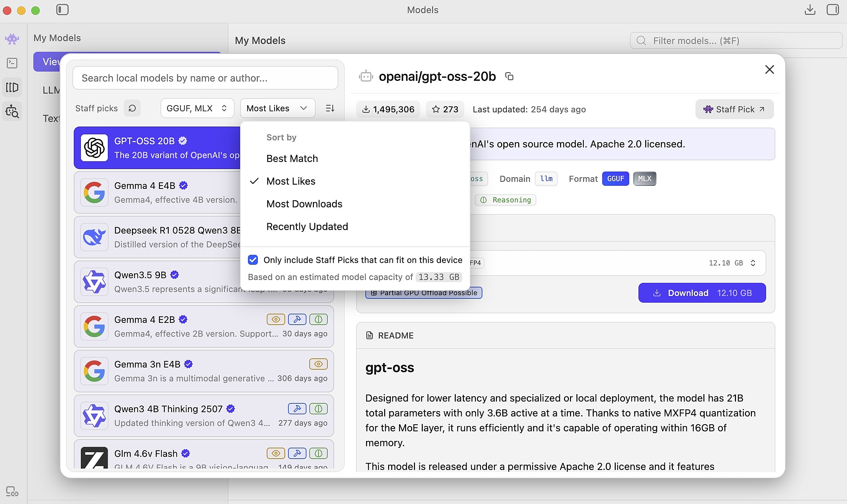Image resolution: width=847 pixels, height=504 pixels.
Task: Select the Qwen3 4B Thinking 2507 entry
Action: [x=204, y=416]
